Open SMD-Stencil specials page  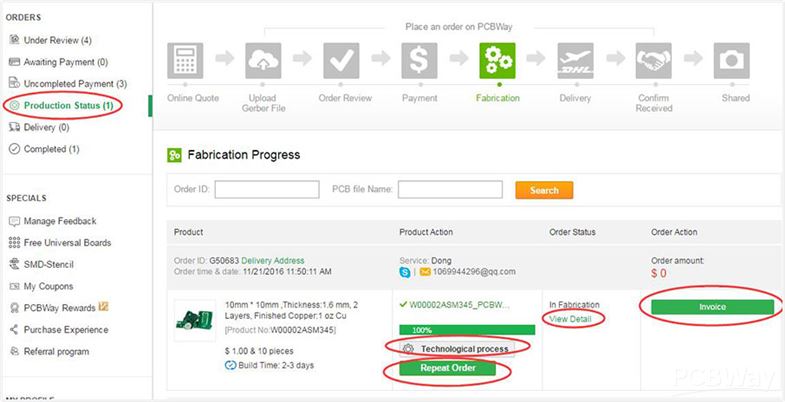[x=49, y=264]
